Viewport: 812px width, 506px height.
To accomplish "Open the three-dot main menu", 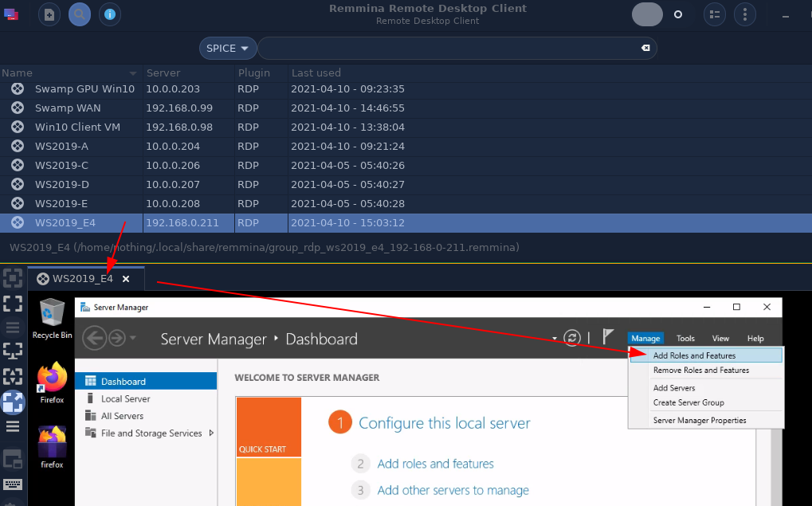I will (x=745, y=14).
